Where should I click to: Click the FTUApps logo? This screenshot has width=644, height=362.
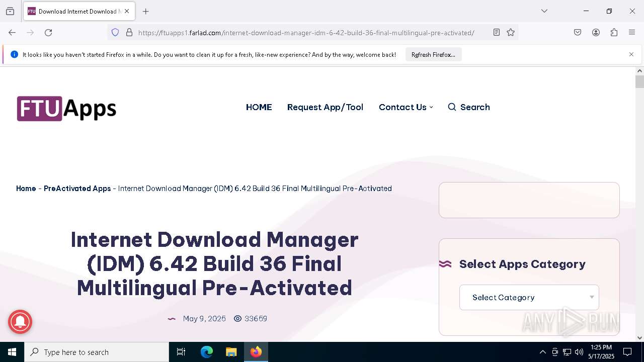(66, 109)
